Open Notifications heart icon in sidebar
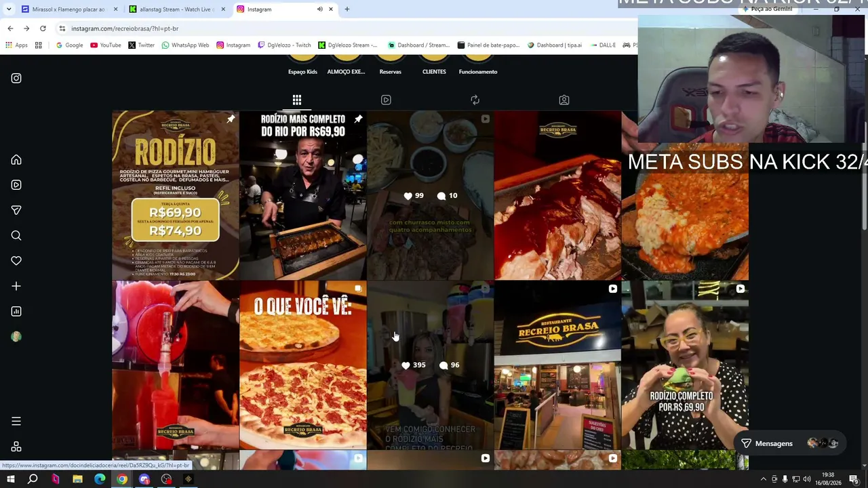Screen dimensions: 868x488 tap(16, 261)
